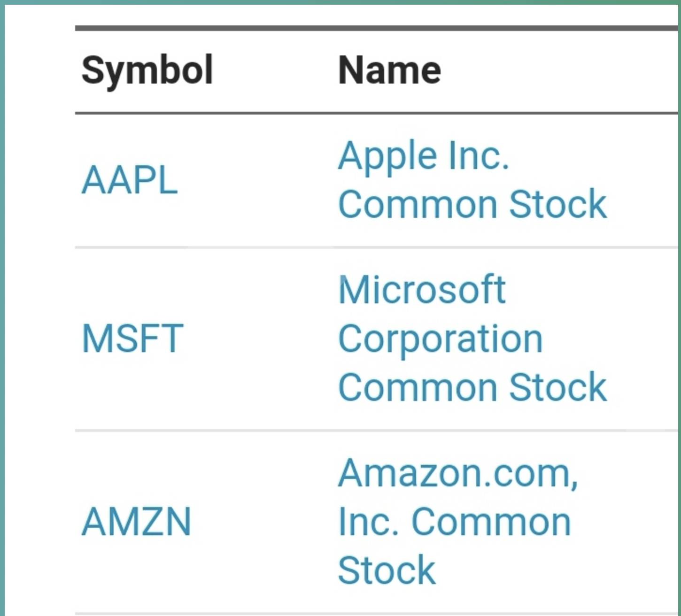The height and width of the screenshot is (616, 681).
Task: Click the lone word 'Stock' under Amazon
Action: coord(387,570)
